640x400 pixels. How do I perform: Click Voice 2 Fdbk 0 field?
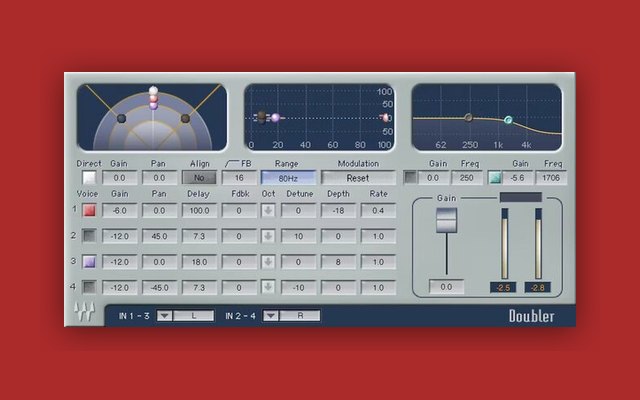coord(239,236)
